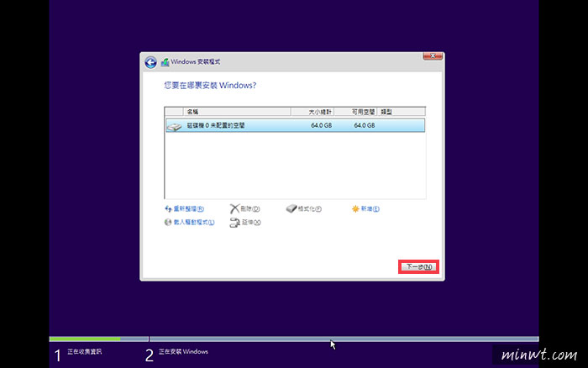The image size is (588, 368).
Task: Click the 刪除(D) delete option
Action: coord(250,209)
